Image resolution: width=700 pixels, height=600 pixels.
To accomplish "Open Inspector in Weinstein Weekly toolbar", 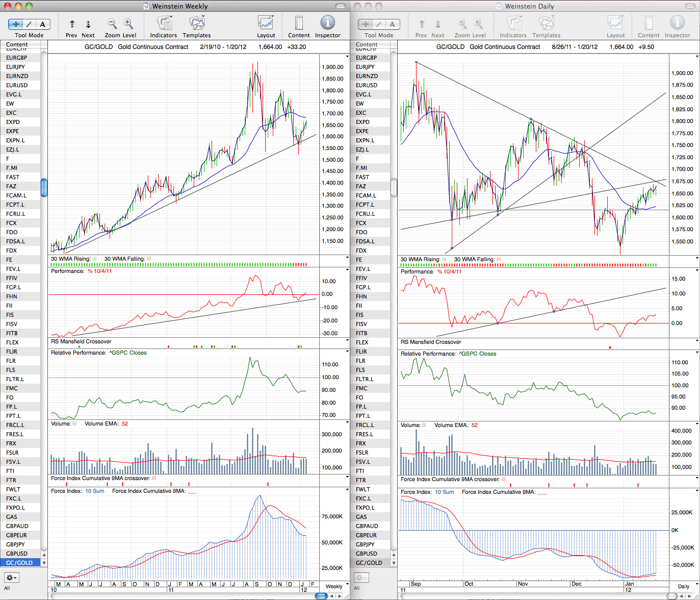I will click(327, 23).
